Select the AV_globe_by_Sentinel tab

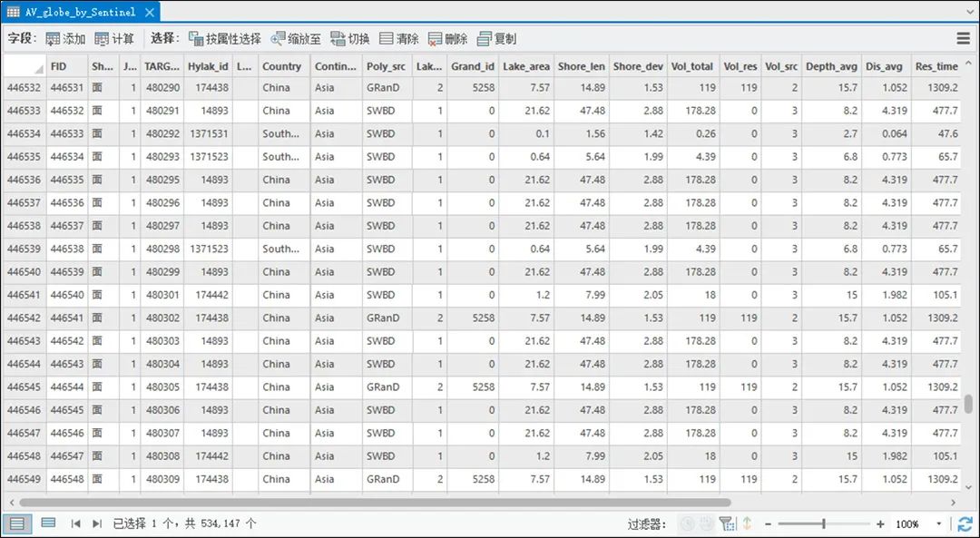click(80, 12)
